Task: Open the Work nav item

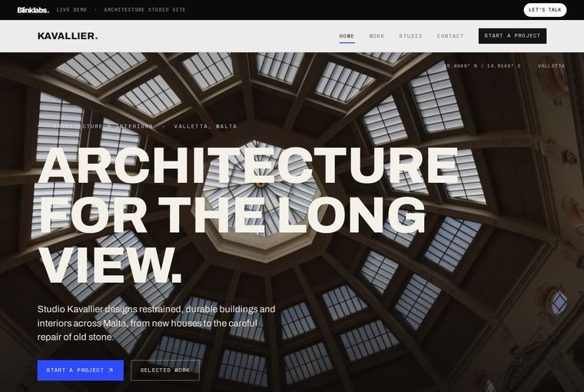Action: coord(377,36)
